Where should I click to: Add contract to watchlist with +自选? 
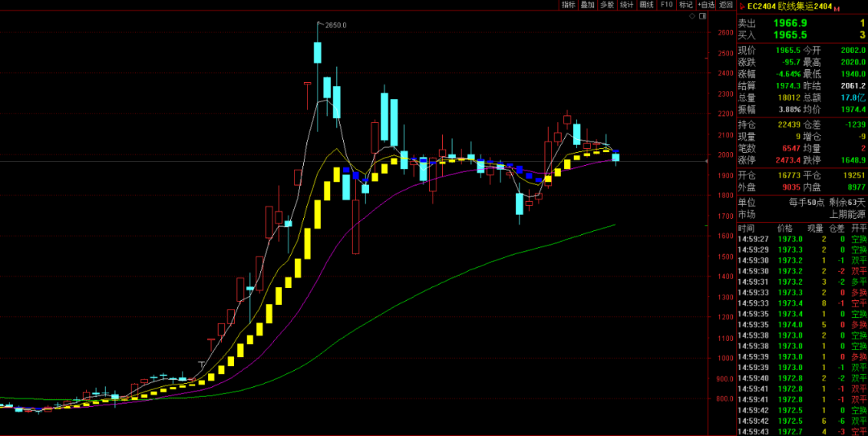(x=705, y=5)
